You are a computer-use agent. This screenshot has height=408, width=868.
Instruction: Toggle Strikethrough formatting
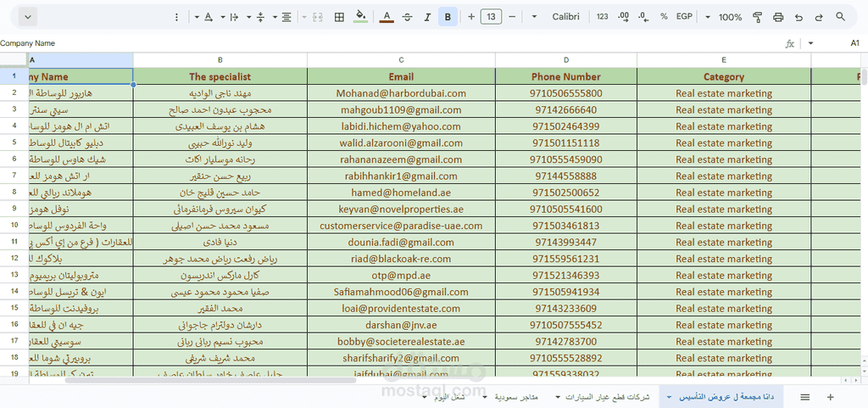(x=407, y=17)
